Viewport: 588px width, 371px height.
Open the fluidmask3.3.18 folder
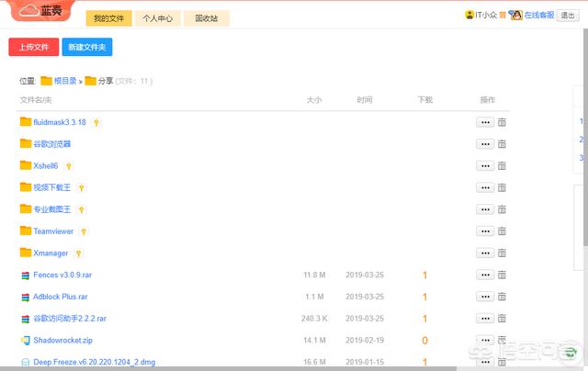click(60, 122)
